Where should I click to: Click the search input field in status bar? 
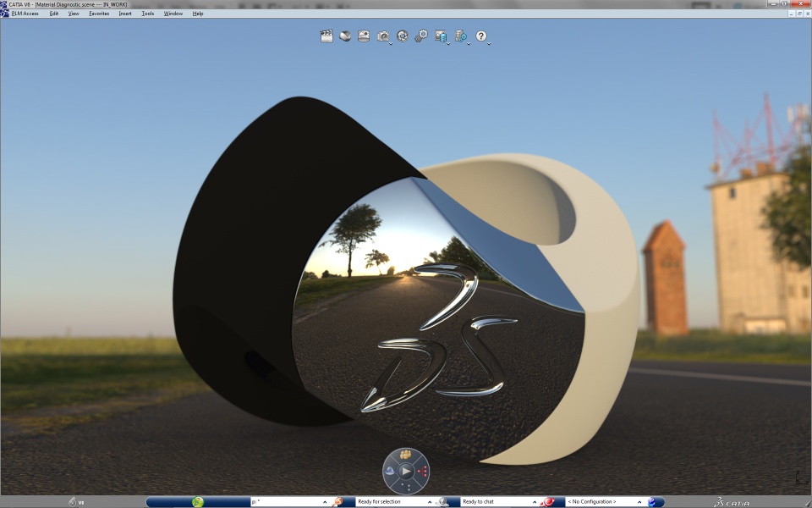click(x=286, y=502)
